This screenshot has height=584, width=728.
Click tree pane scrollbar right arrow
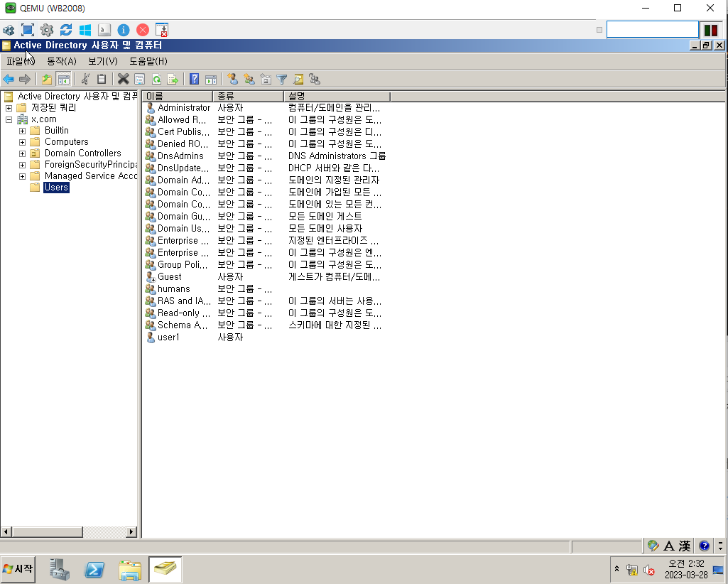tap(131, 531)
